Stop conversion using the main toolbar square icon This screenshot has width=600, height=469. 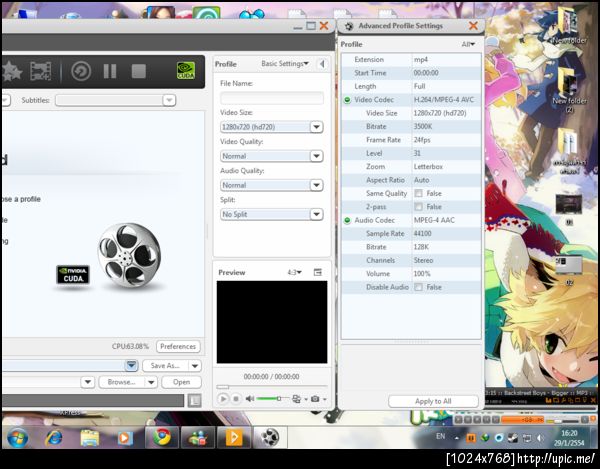click(x=139, y=71)
